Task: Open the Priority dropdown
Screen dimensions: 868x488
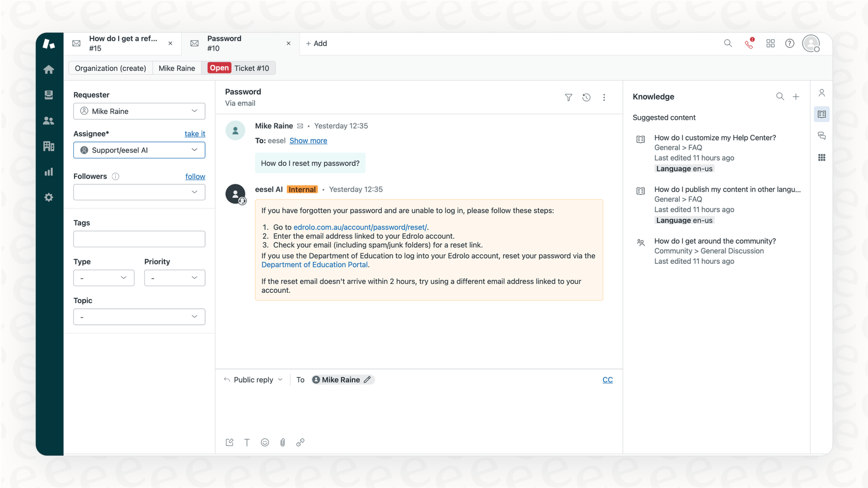Action: click(174, 278)
